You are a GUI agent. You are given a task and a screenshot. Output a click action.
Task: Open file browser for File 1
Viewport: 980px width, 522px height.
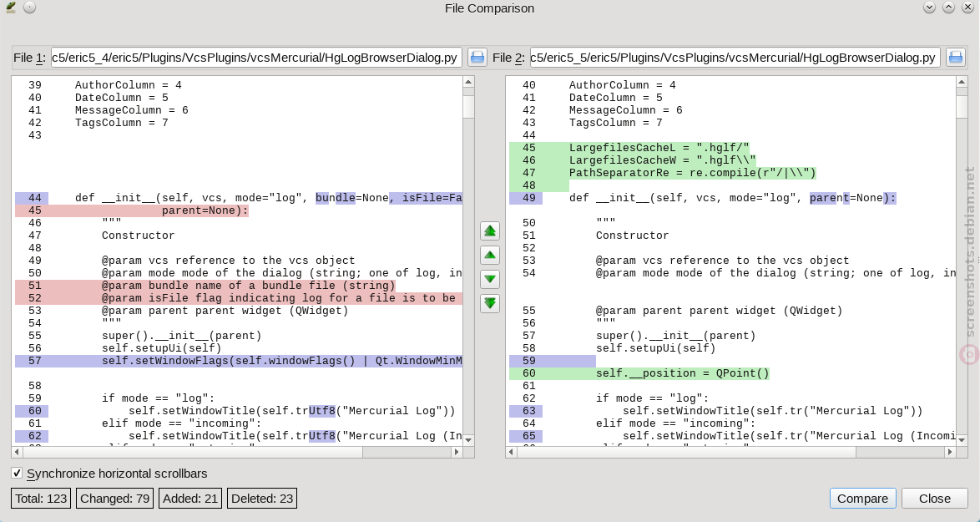[x=477, y=58]
